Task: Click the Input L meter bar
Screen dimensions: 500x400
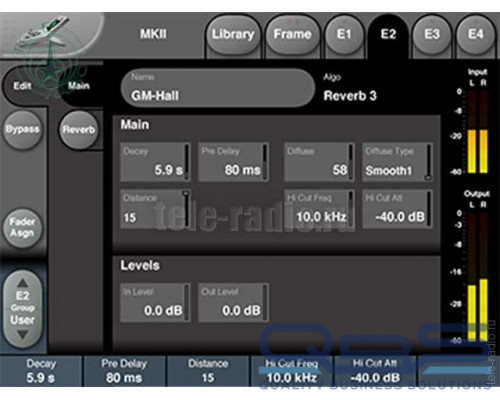Action: coord(472,132)
